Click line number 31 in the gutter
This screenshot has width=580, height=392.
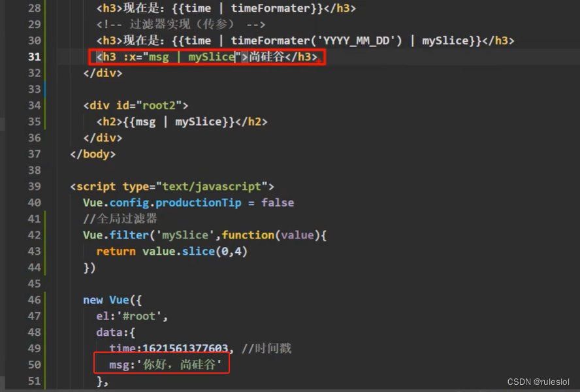34,57
